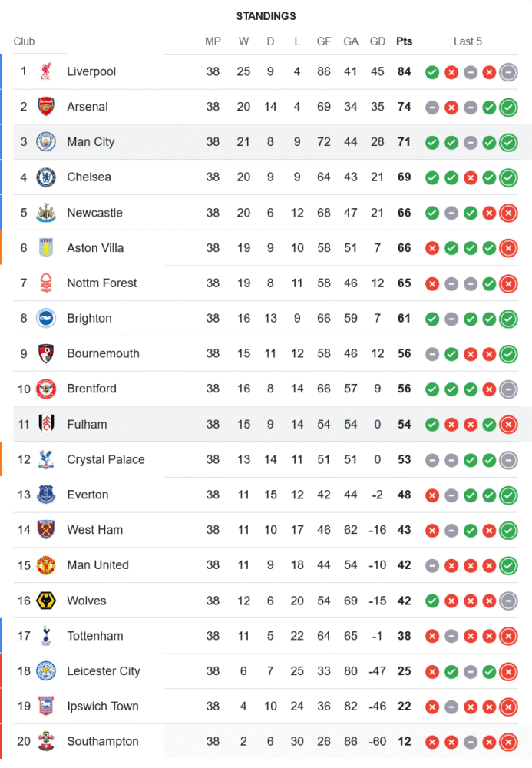Sort the table by GD column

[378, 41]
